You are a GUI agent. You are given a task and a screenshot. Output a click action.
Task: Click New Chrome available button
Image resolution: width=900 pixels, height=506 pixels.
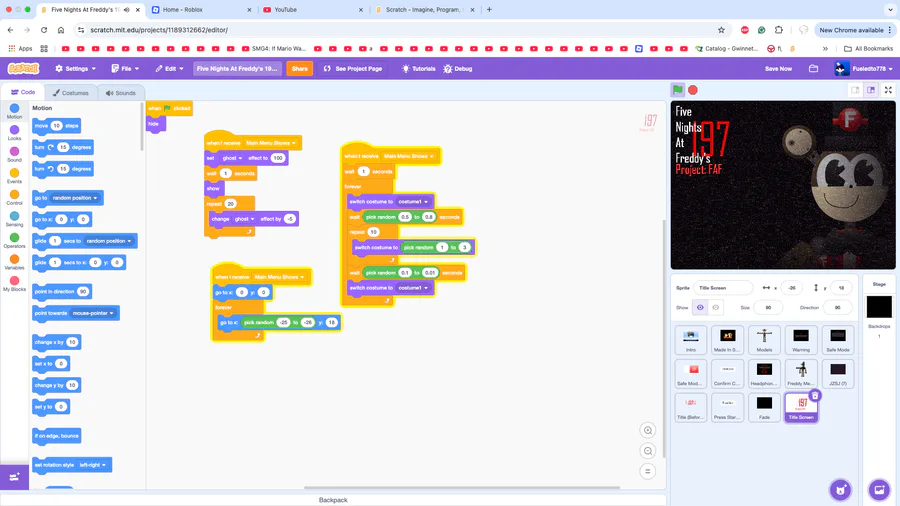(854, 30)
